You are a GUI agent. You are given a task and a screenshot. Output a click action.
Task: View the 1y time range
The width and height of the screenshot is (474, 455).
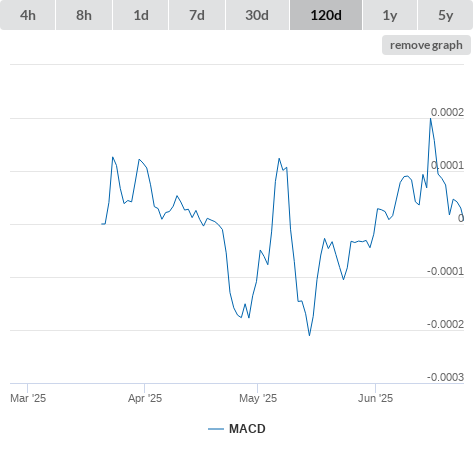(390, 15)
